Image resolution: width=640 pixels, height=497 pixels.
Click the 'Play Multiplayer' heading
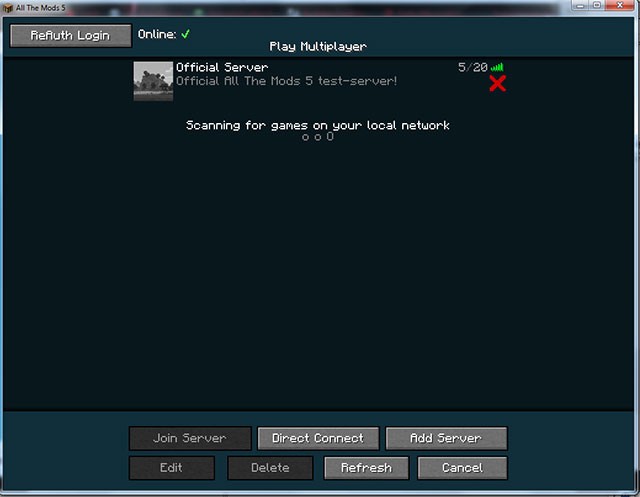click(x=318, y=47)
